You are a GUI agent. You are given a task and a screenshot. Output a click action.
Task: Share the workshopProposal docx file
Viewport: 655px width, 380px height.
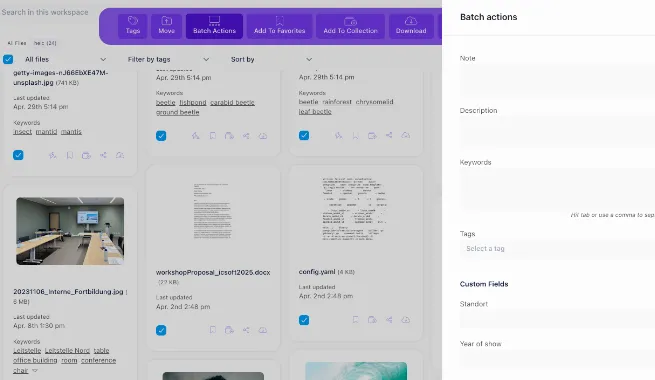click(246, 330)
